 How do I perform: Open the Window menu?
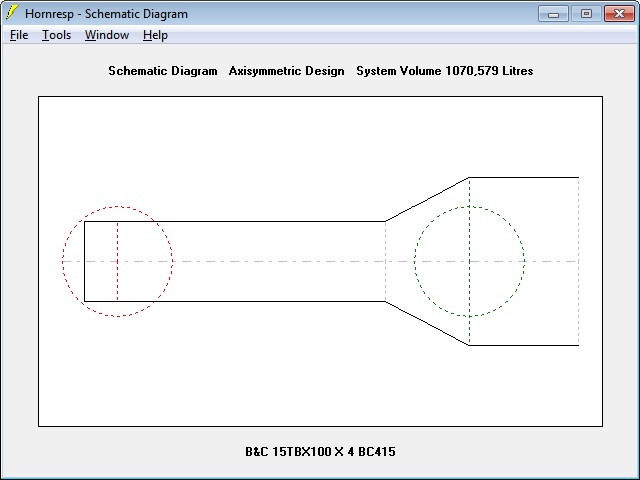coord(107,35)
